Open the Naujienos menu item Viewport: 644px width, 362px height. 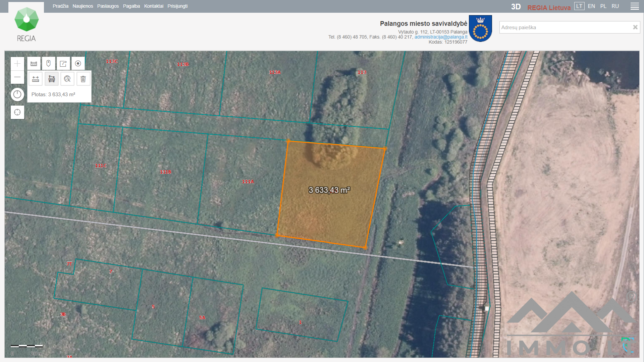coord(83,6)
